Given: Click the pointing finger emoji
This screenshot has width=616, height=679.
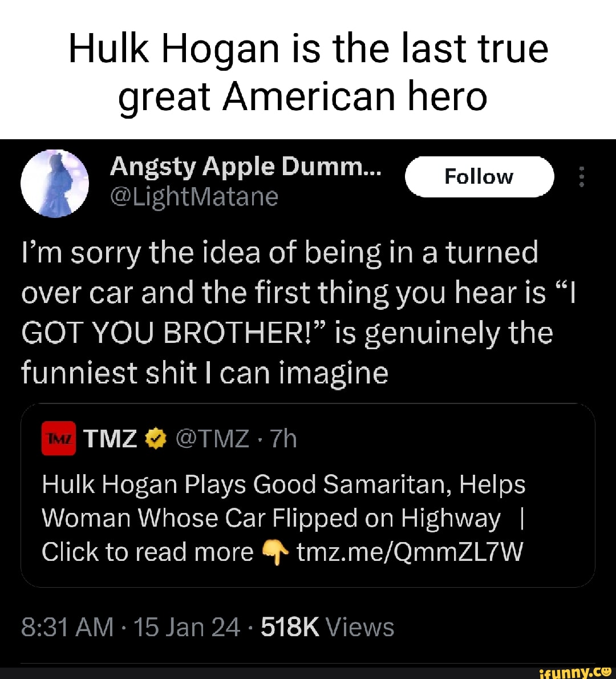Looking at the screenshot, I should pyautogui.click(x=275, y=552).
